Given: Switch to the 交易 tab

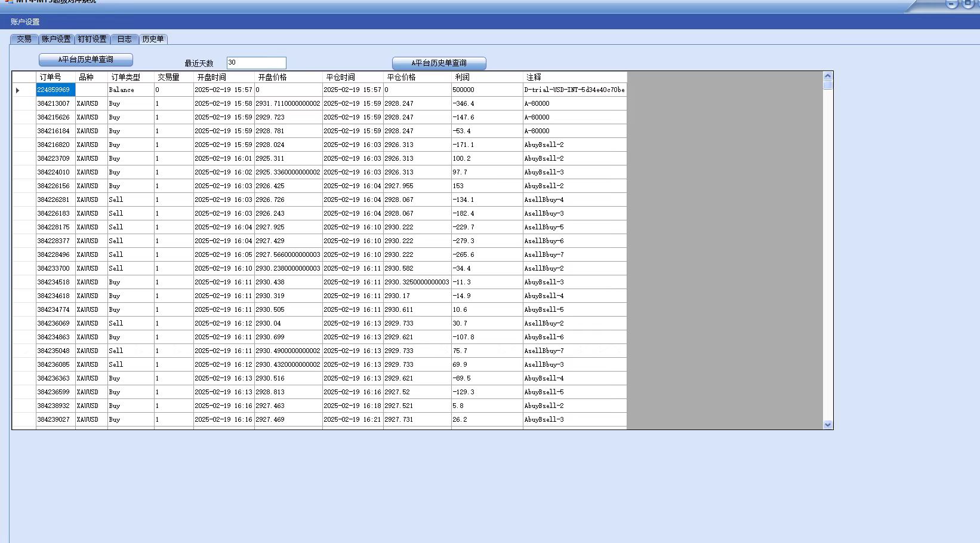Looking at the screenshot, I should coord(24,39).
